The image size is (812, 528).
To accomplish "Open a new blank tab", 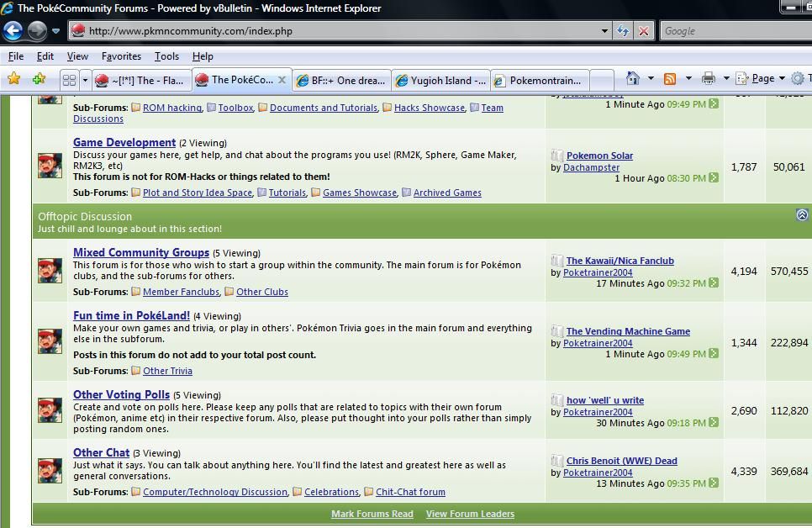I will pyautogui.click(x=602, y=81).
